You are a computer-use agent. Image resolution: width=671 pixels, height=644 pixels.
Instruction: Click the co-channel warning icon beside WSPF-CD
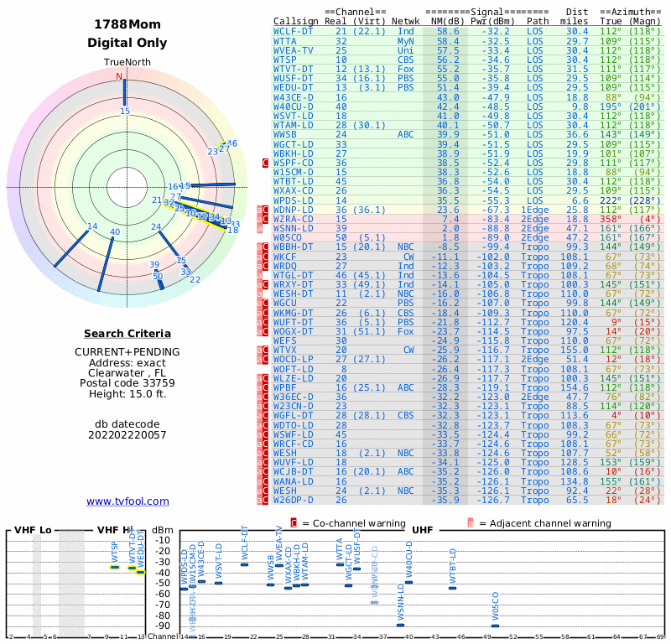click(265, 163)
